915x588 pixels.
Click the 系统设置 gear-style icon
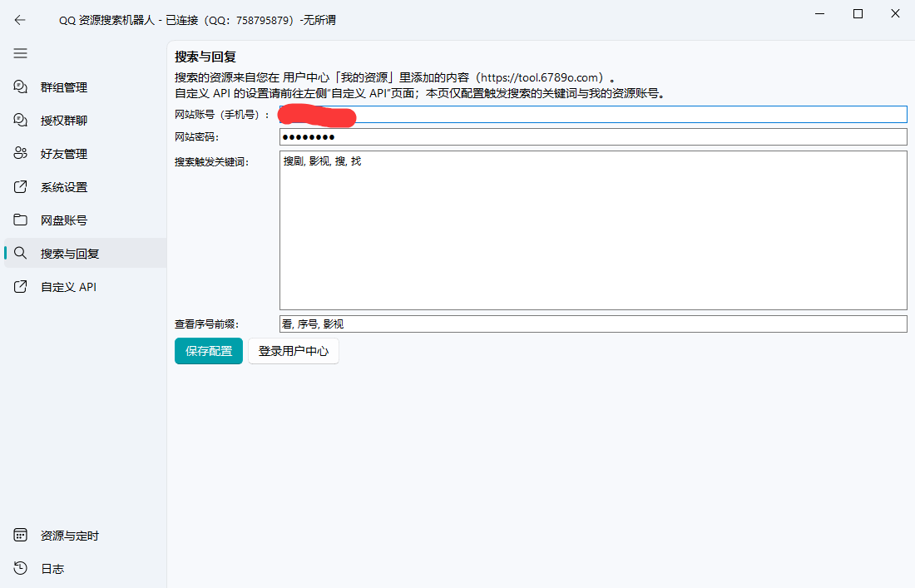pyautogui.click(x=20, y=186)
